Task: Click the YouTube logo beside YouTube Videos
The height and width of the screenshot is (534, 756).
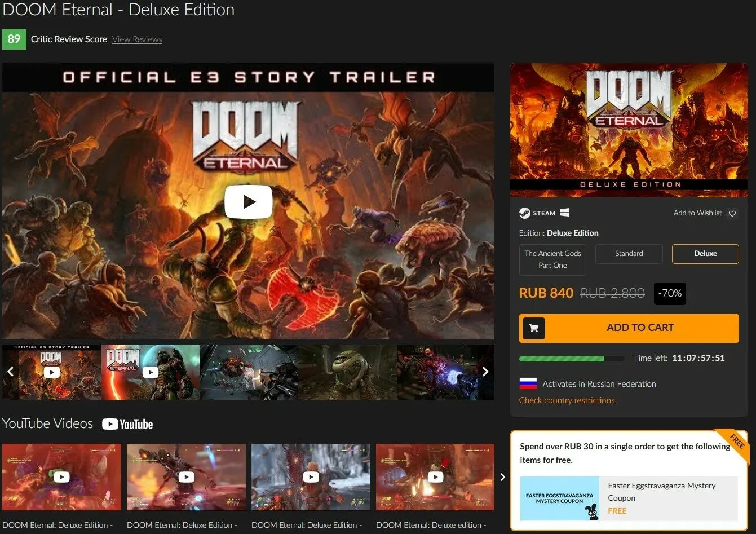Action: pos(127,424)
